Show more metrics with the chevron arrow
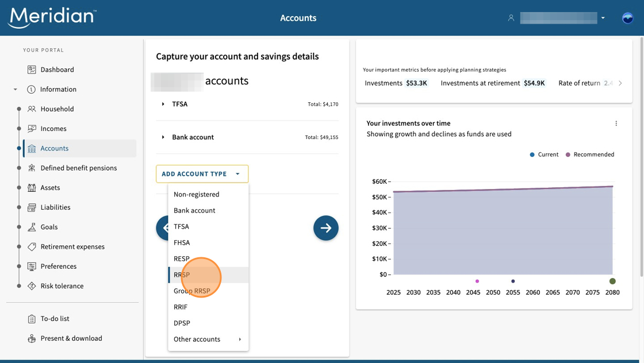This screenshot has width=644, height=363. click(620, 83)
